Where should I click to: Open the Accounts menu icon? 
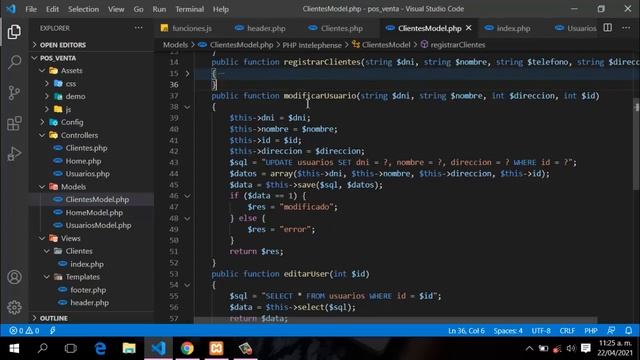coord(14,277)
